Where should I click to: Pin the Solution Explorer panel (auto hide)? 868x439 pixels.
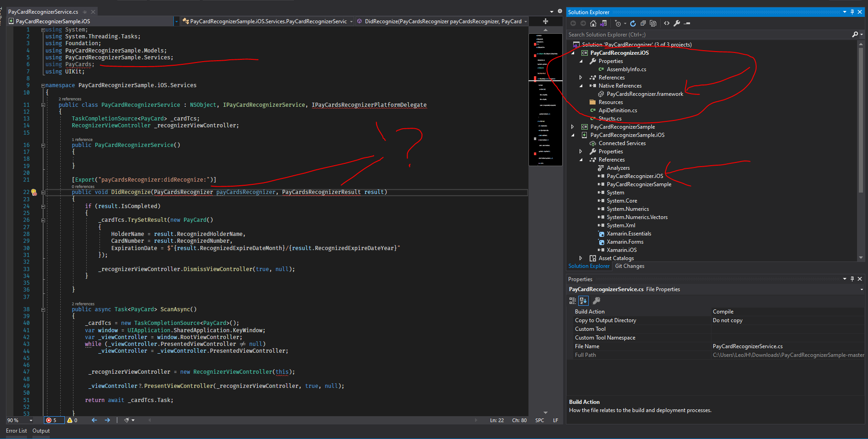[852, 12]
